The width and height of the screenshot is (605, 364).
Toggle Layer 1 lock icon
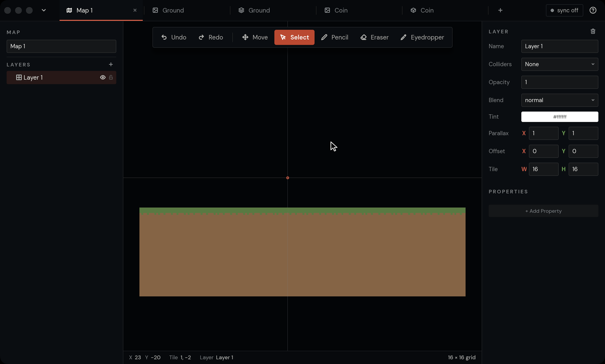point(111,78)
